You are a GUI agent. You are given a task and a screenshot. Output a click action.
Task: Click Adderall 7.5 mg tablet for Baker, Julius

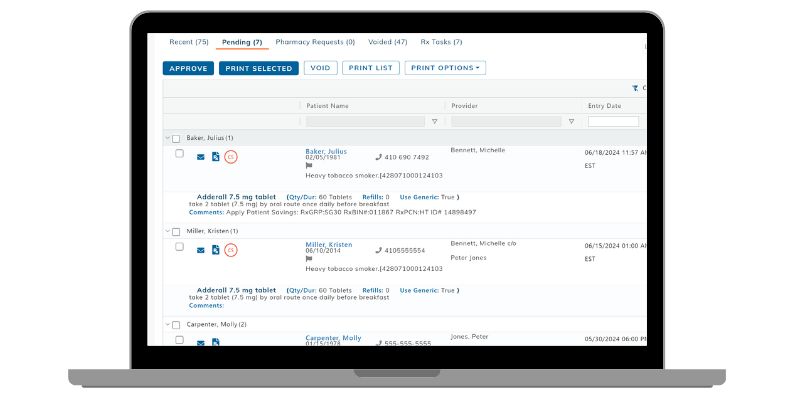236,197
